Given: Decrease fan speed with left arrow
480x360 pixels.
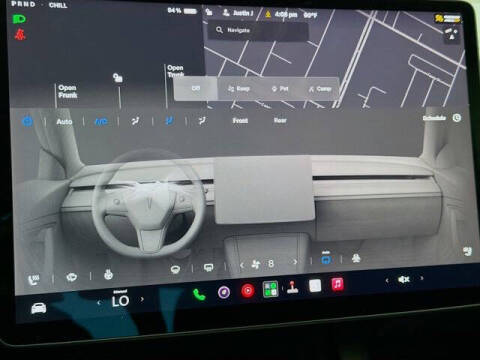Looking at the screenshot, I should [242, 265].
